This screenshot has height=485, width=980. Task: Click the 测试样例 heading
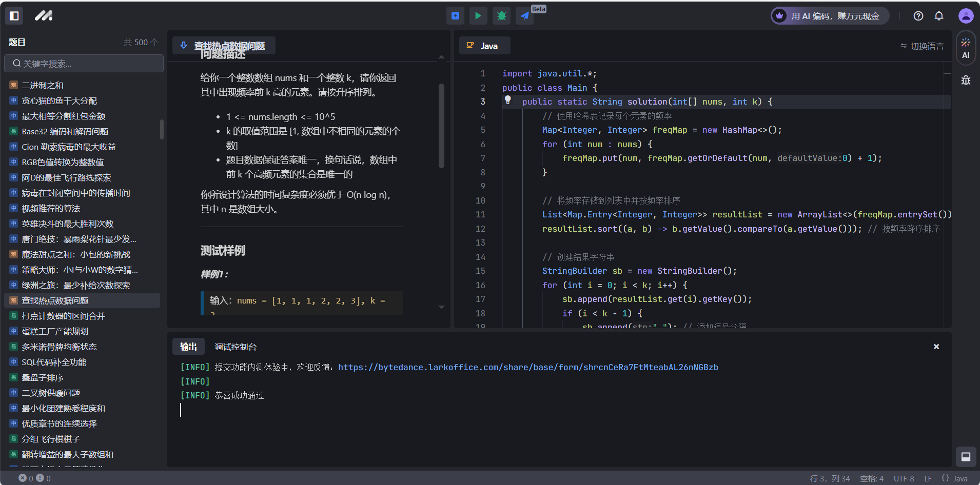pyautogui.click(x=223, y=250)
